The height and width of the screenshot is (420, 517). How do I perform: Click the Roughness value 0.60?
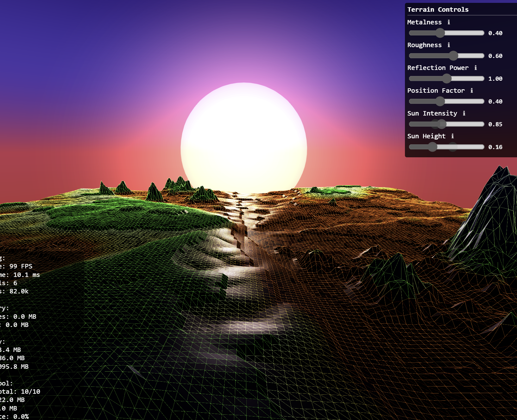point(495,56)
